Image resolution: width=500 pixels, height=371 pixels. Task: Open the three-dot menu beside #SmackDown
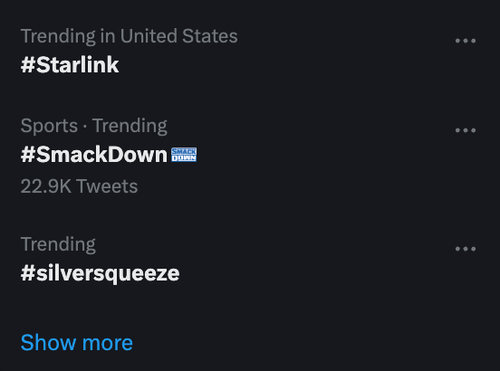coord(465,130)
